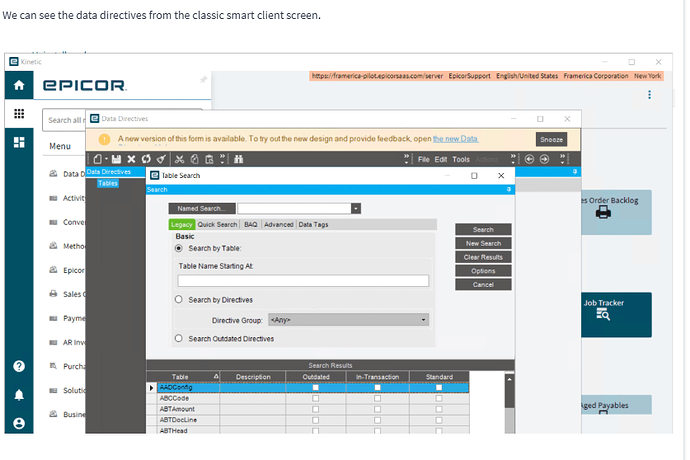Click the Forward arrow navigation icon
The image size is (690, 460).
click(544, 159)
